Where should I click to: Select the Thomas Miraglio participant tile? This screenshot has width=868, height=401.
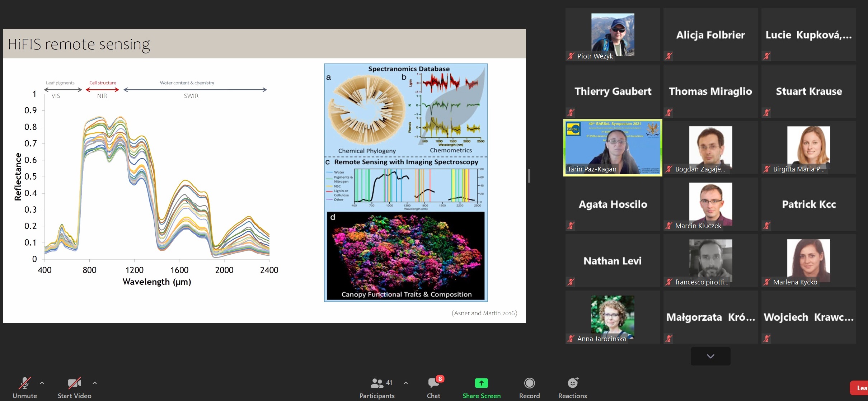pyautogui.click(x=710, y=91)
